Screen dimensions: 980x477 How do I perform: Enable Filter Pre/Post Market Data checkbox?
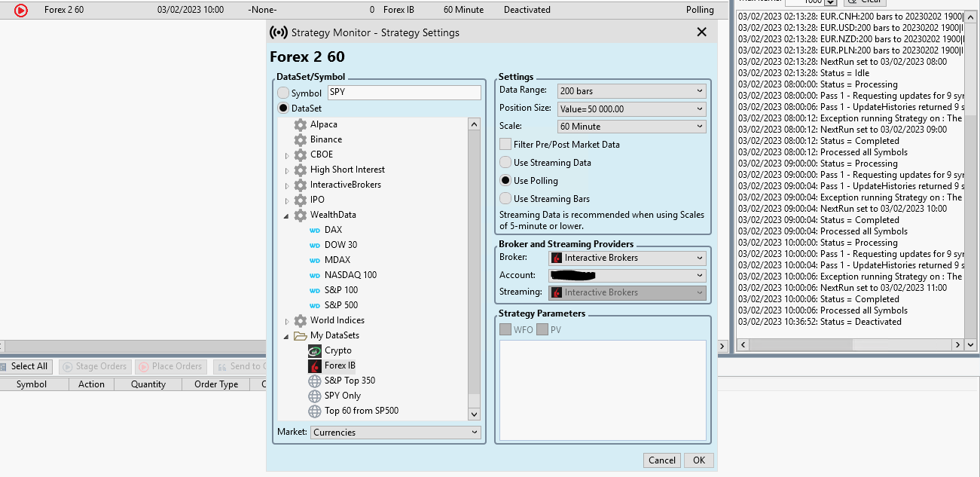point(505,144)
